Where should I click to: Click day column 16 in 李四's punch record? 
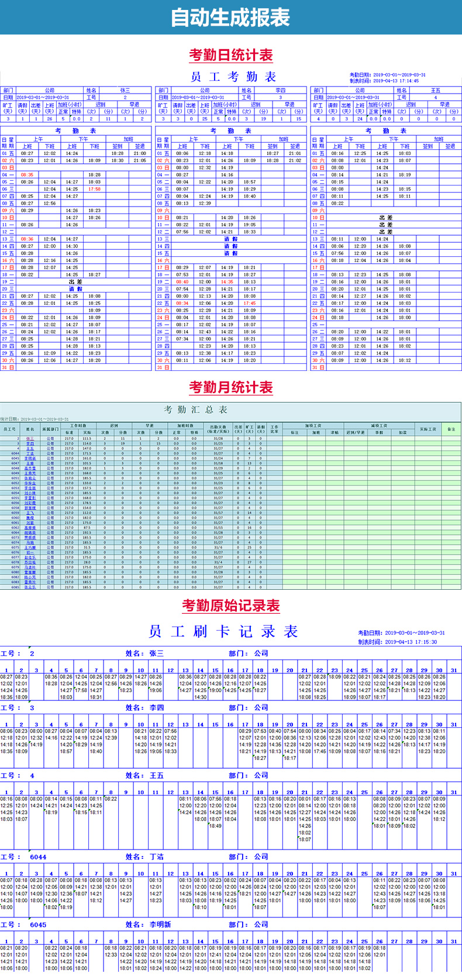pos(230,724)
